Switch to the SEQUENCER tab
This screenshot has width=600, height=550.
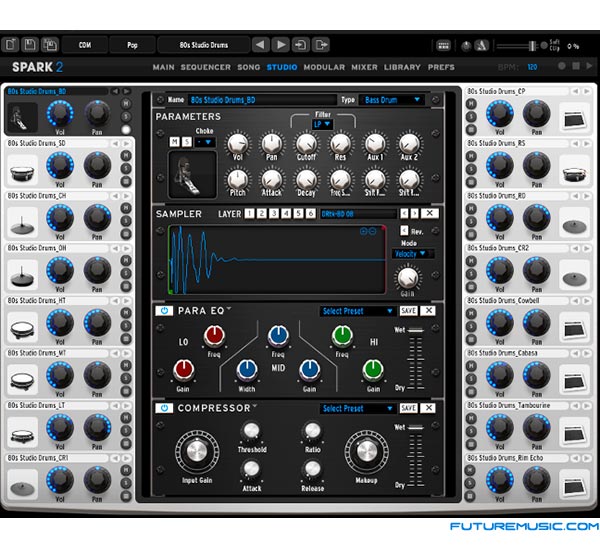pos(205,67)
